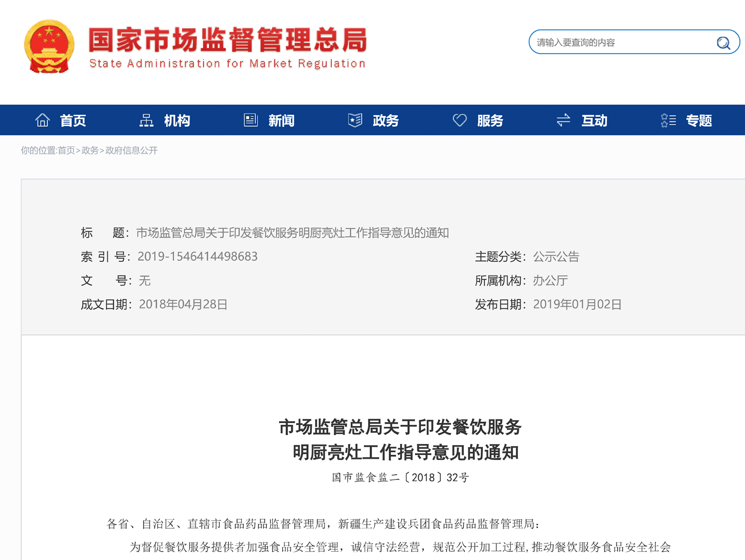
Task: Click the organization chart icon for 机构
Action: point(146,120)
